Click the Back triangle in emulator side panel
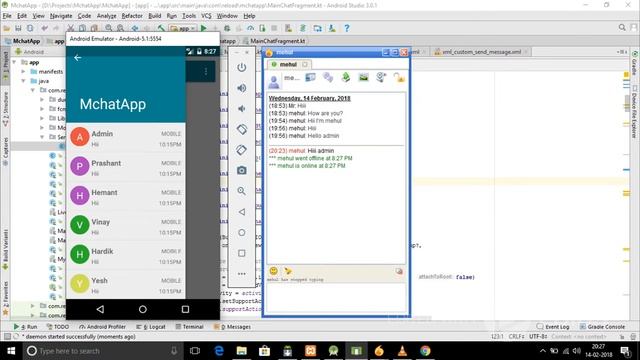Image resolution: width=640 pixels, height=360 pixels. tap(242, 212)
